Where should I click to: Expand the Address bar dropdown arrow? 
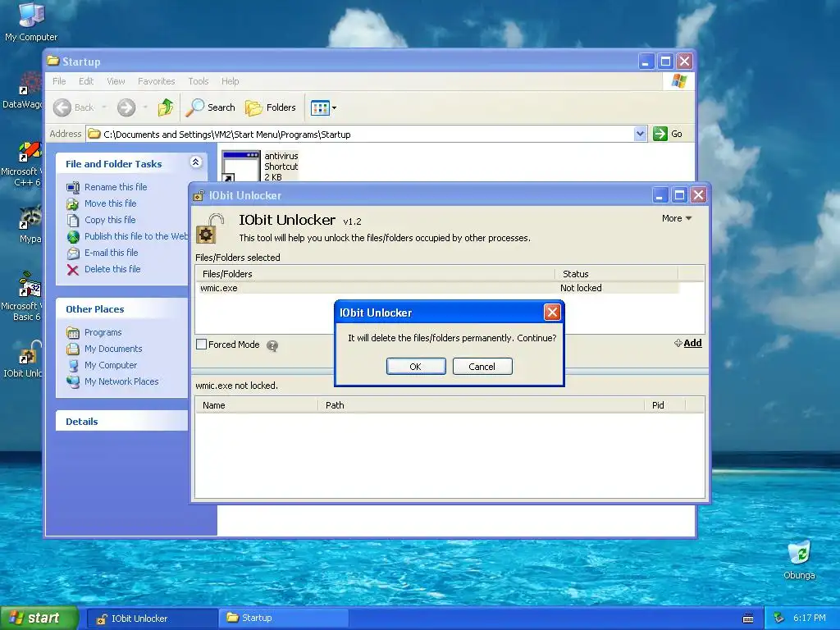(640, 134)
